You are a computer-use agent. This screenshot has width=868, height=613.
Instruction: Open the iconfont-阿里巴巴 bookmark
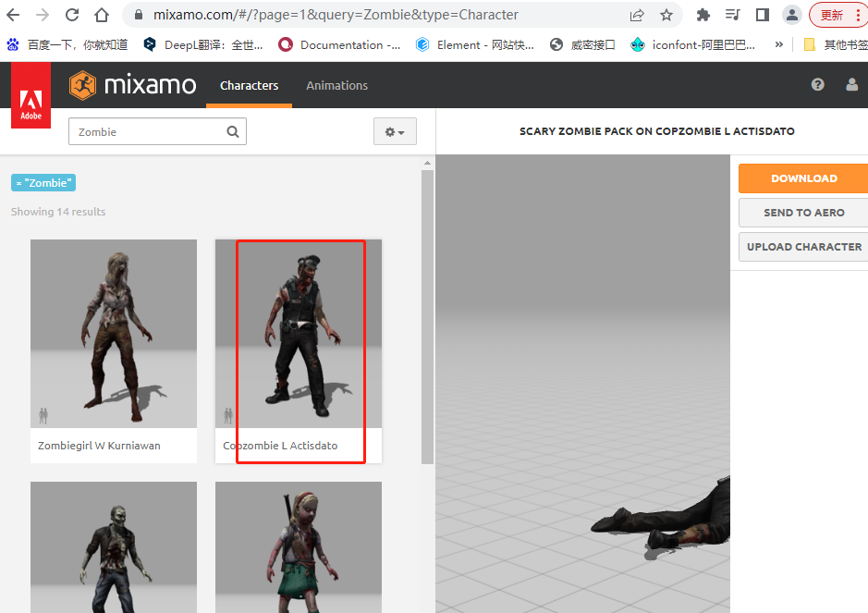tap(693, 45)
